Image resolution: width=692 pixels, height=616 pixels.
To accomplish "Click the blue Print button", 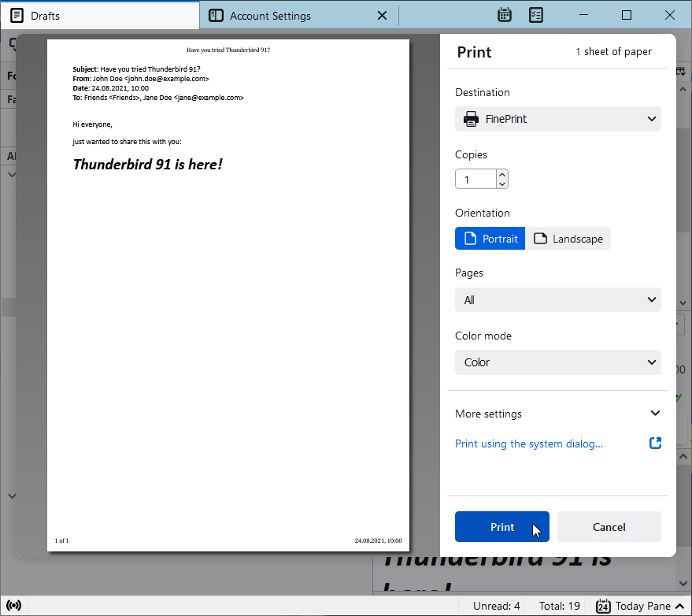I will point(501,526).
